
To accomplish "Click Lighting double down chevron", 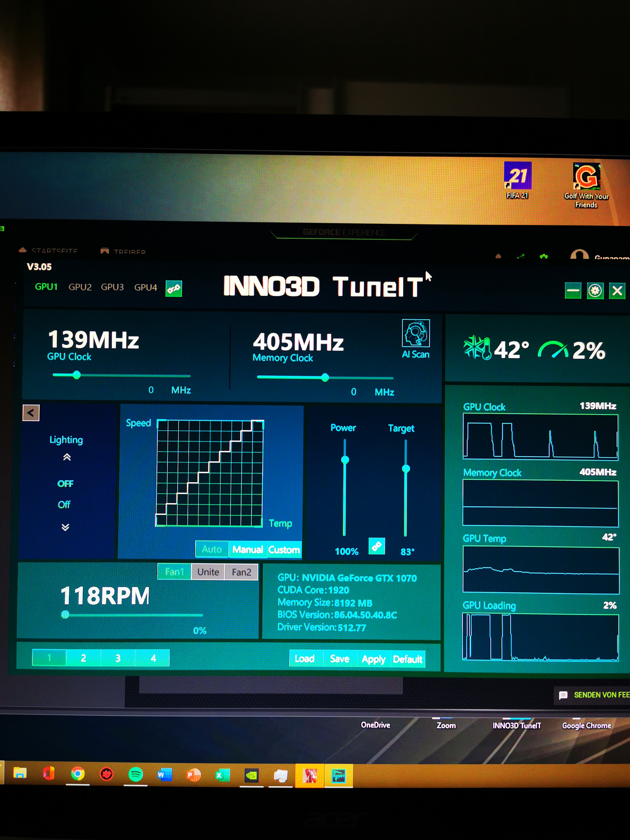I will click(65, 527).
